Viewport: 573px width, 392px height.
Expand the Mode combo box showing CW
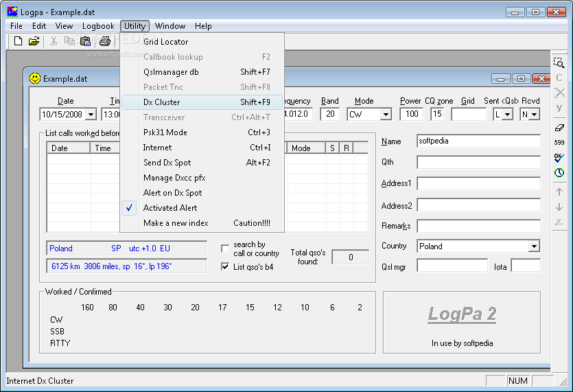pyautogui.click(x=386, y=115)
